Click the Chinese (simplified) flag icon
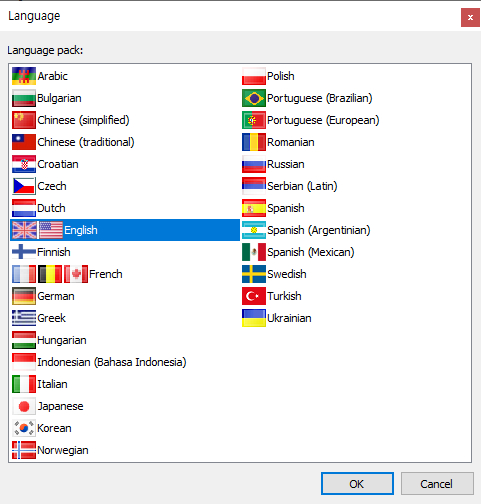This screenshot has width=481, height=504. pyautogui.click(x=24, y=120)
